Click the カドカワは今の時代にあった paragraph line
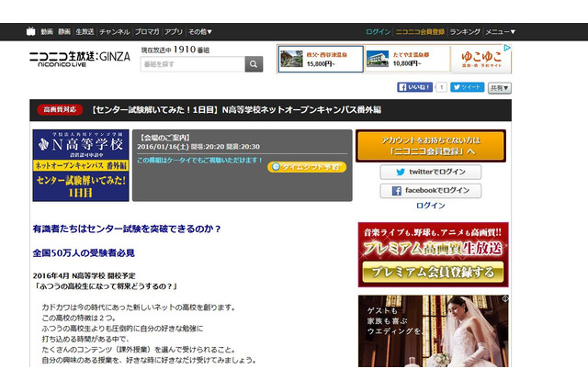Viewport: 588px width, 391px height. tap(139, 307)
